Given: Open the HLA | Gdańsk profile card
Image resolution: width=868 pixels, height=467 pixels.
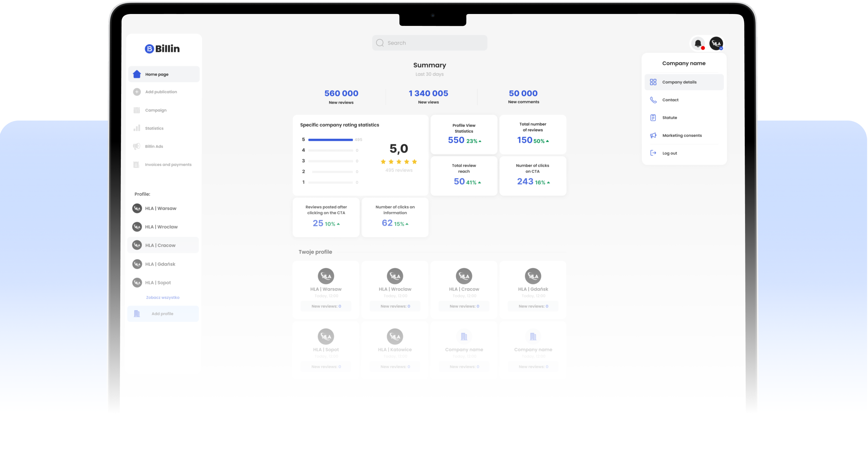Looking at the screenshot, I should (533, 289).
